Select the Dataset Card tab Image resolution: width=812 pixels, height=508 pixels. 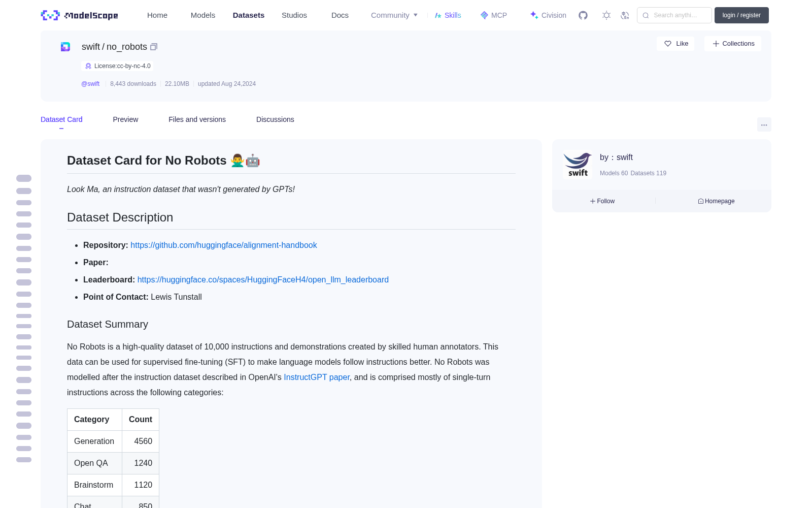pos(61,119)
